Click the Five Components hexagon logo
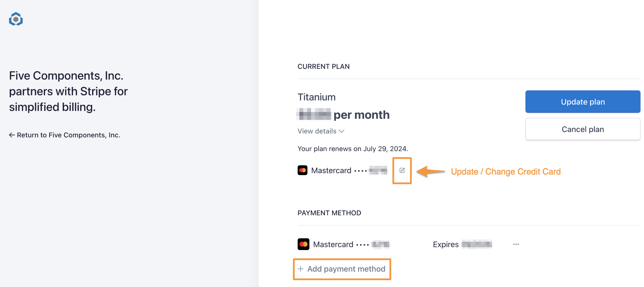644x287 pixels. [x=16, y=19]
